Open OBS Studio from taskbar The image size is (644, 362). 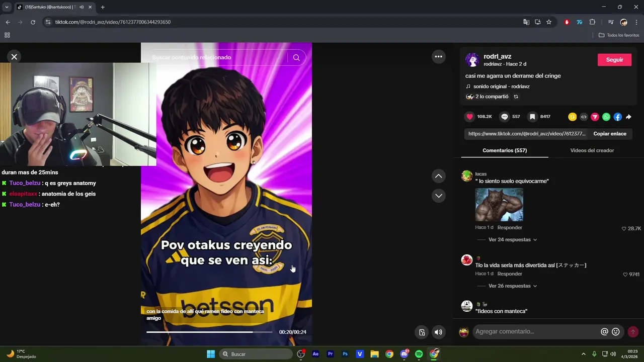(301, 354)
